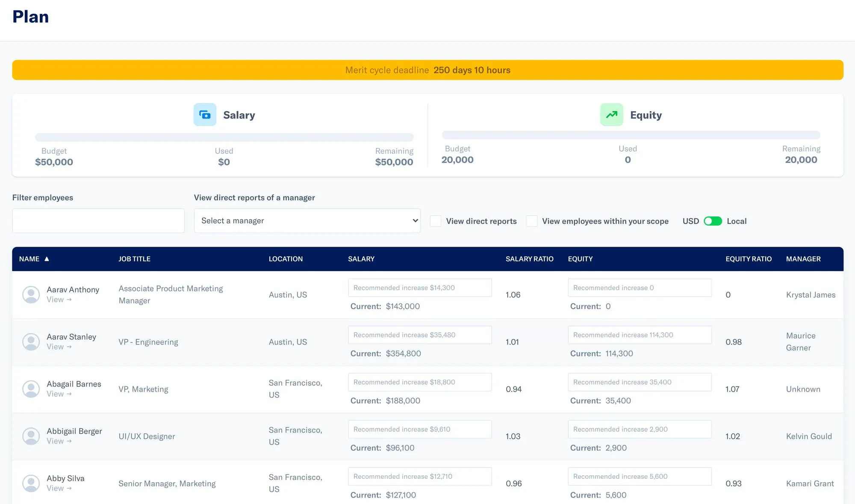Click the Salary budget progress bar

pos(224,137)
